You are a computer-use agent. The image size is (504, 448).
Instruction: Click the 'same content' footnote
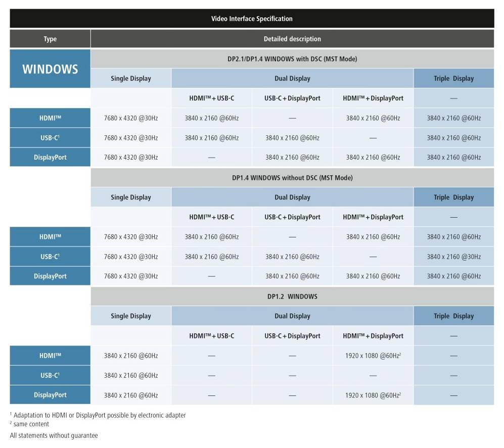31,424
